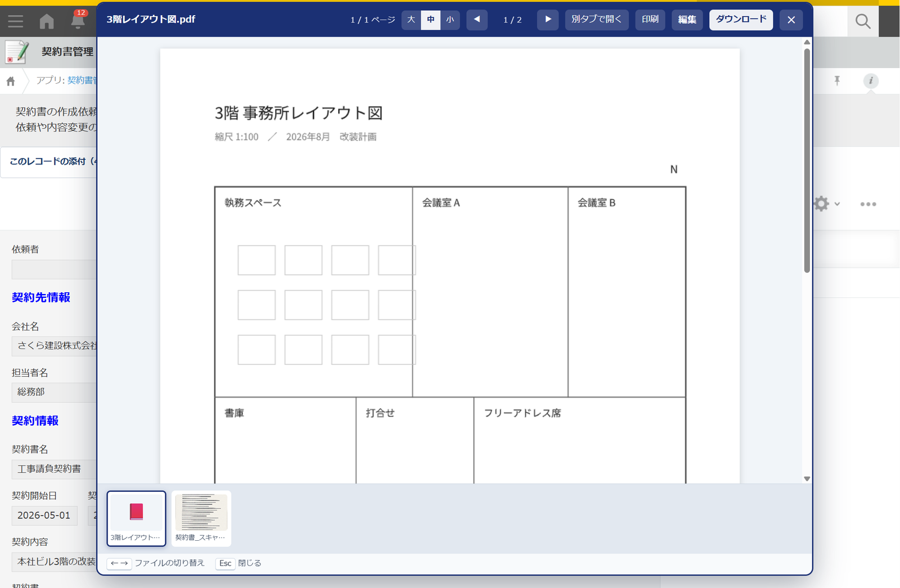Click the 編集 edit button
Screen dimensions: 900x588
(x=687, y=20)
